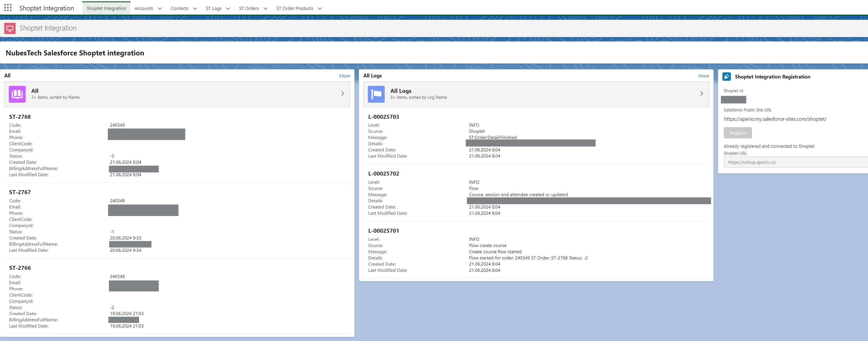Open the All list via chevron

click(342, 94)
